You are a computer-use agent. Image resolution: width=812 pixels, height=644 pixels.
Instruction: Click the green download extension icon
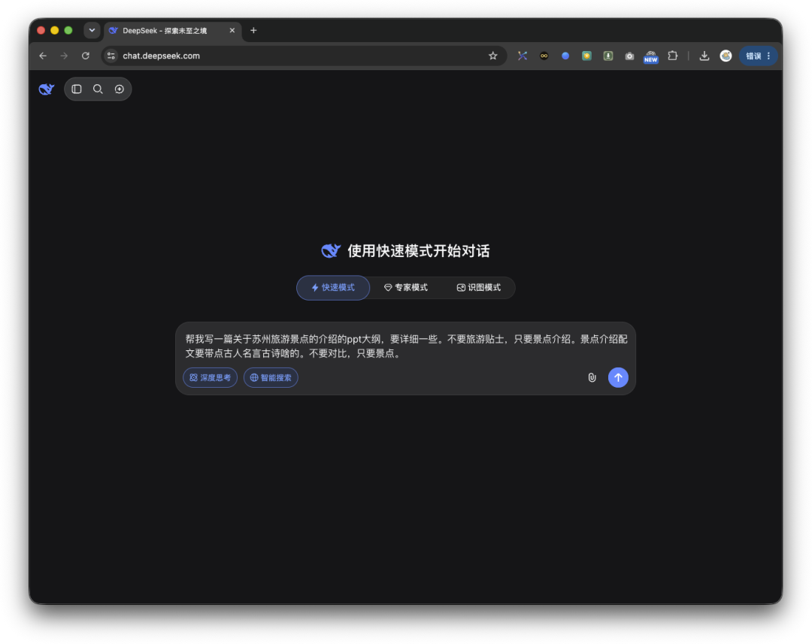pos(608,56)
